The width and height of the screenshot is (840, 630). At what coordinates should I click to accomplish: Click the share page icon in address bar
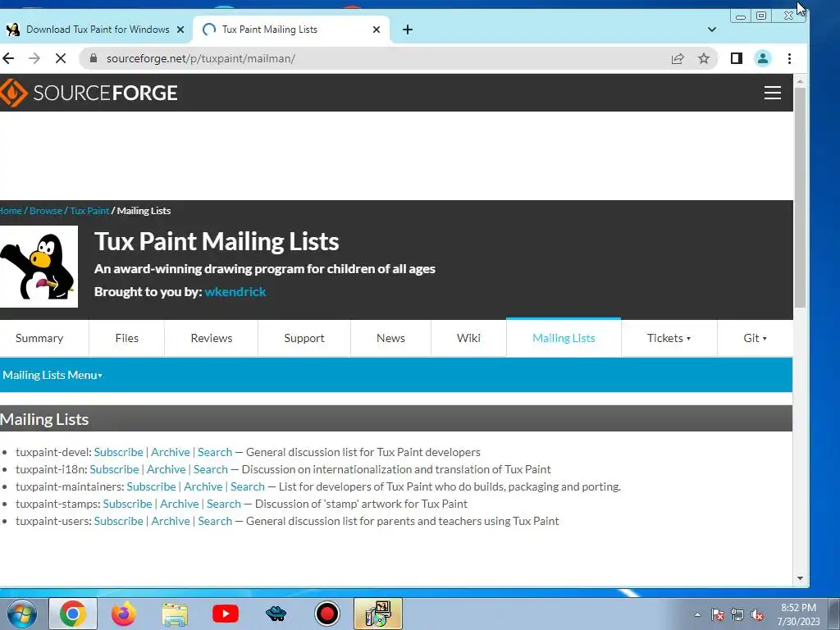tap(678, 58)
